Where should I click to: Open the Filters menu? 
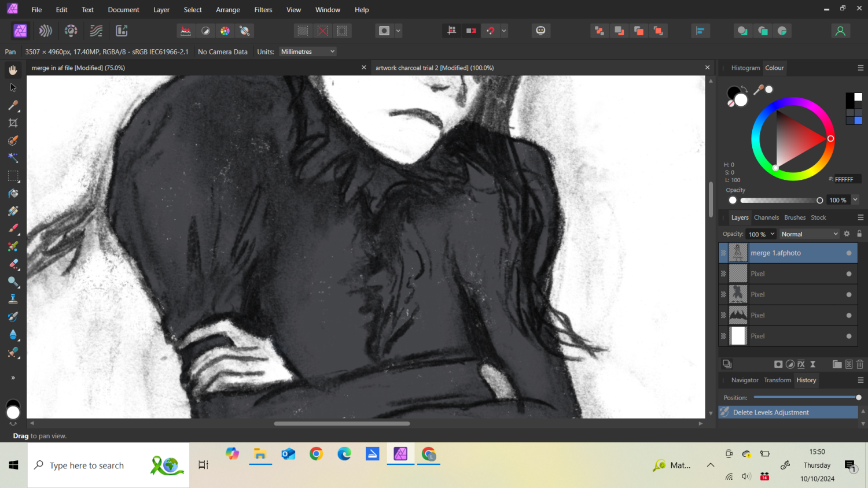pyautogui.click(x=263, y=10)
